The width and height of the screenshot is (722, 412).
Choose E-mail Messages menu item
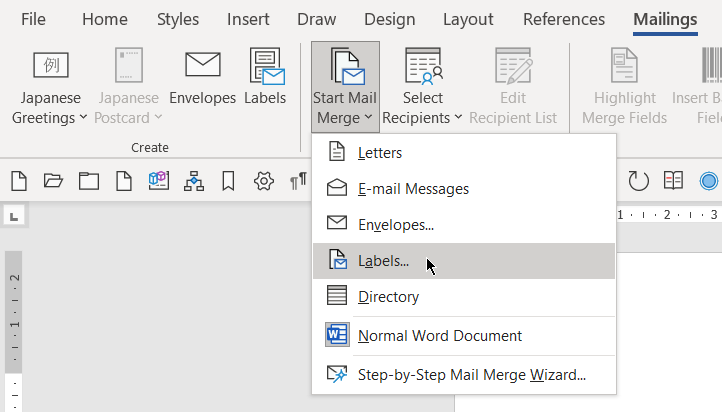tap(464, 189)
